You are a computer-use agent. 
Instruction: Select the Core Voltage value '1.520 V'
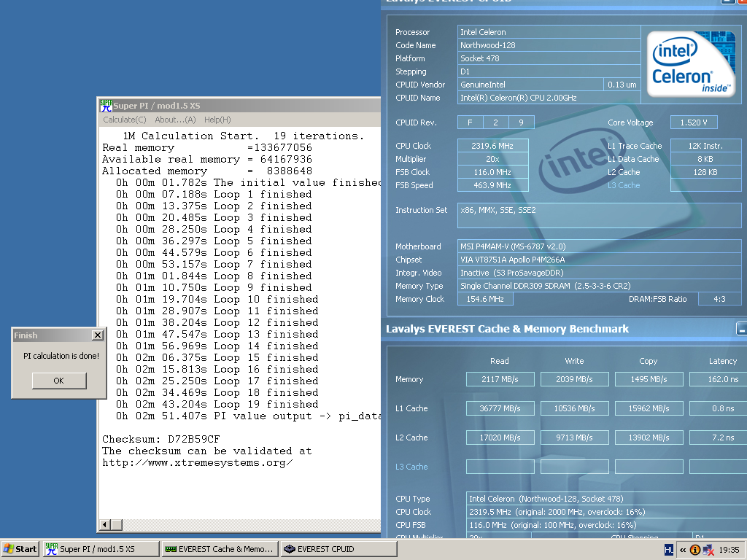694,122
